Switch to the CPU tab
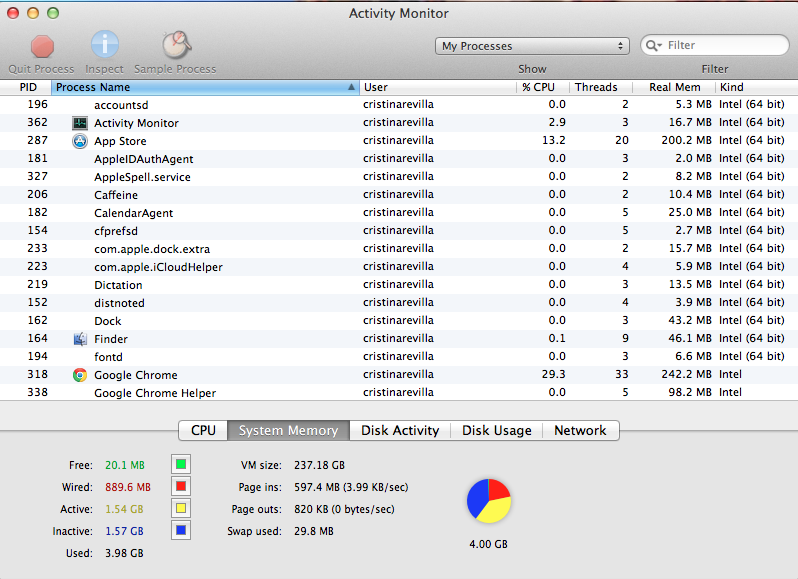Viewport: 798px width, 579px height. (x=203, y=430)
